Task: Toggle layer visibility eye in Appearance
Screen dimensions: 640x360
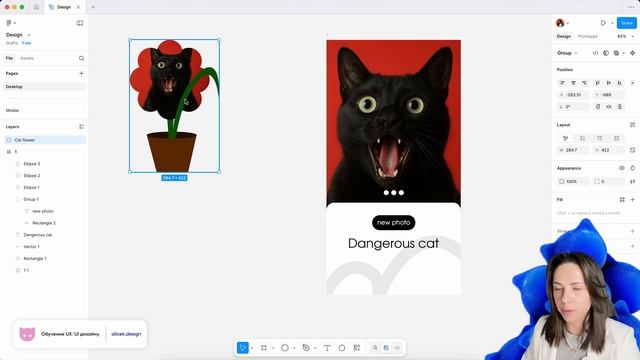Action: click(622, 168)
